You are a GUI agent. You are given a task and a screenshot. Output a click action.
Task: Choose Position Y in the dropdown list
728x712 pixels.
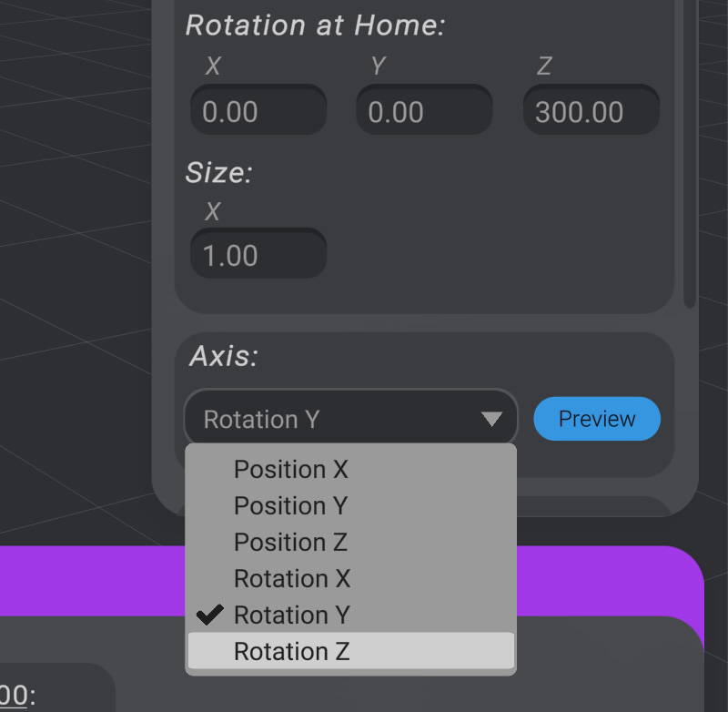coord(291,506)
